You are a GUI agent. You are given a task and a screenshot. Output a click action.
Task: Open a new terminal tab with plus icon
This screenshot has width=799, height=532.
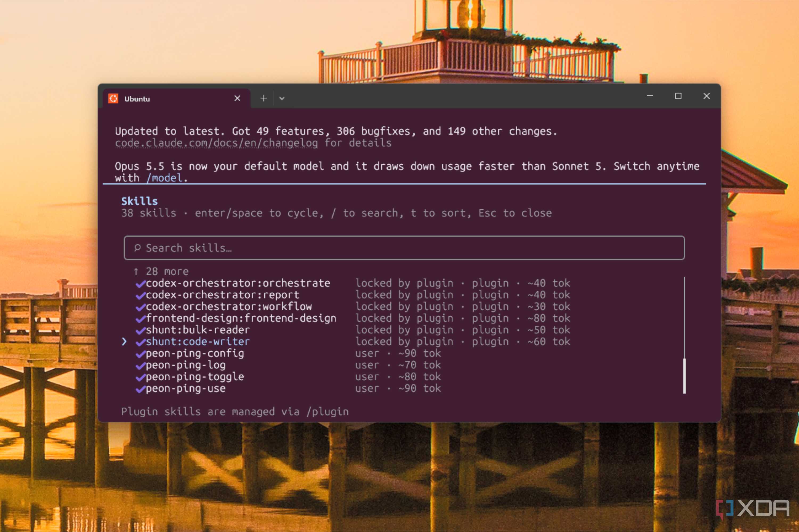click(264, 98)
